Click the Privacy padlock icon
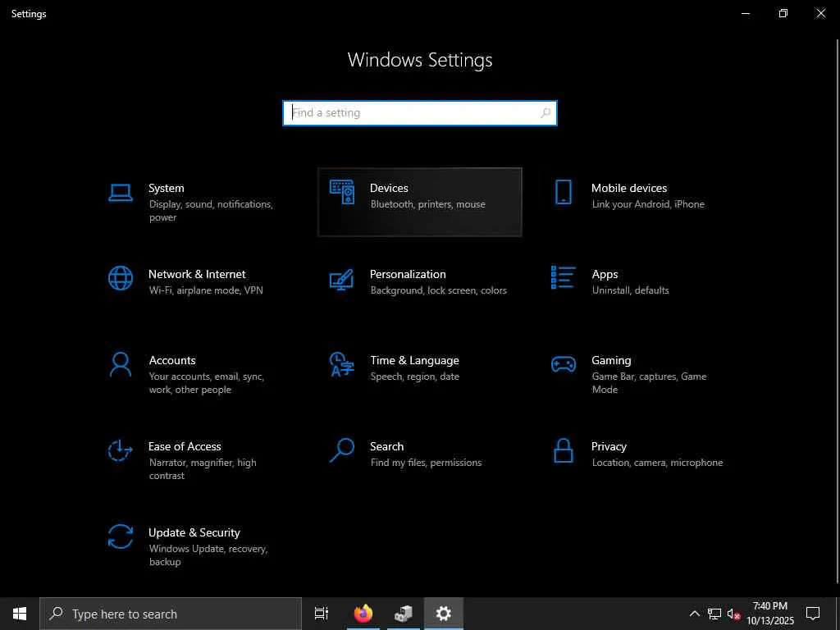 pyautogui.click(x=563, y=450)
